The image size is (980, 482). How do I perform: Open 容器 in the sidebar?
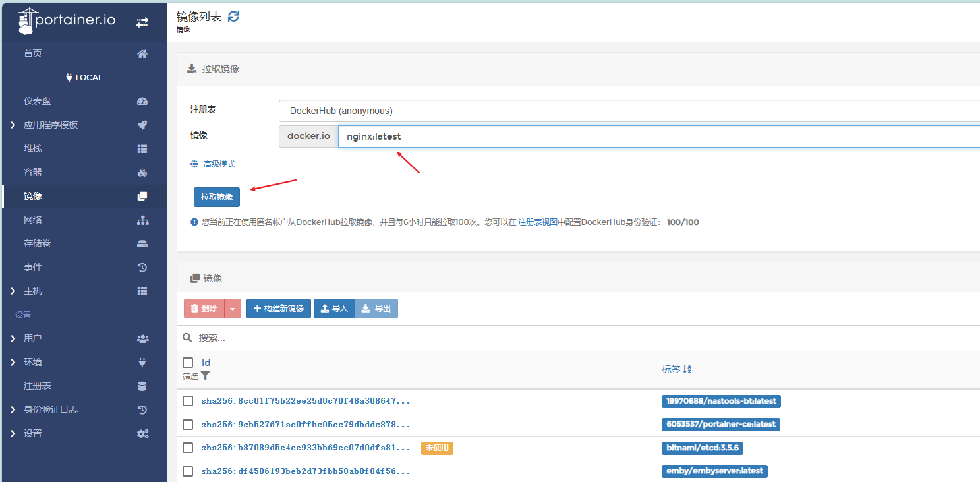33,173
